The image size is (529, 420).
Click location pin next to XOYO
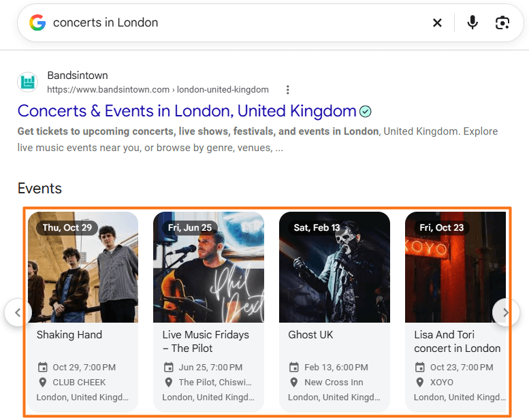419,382
